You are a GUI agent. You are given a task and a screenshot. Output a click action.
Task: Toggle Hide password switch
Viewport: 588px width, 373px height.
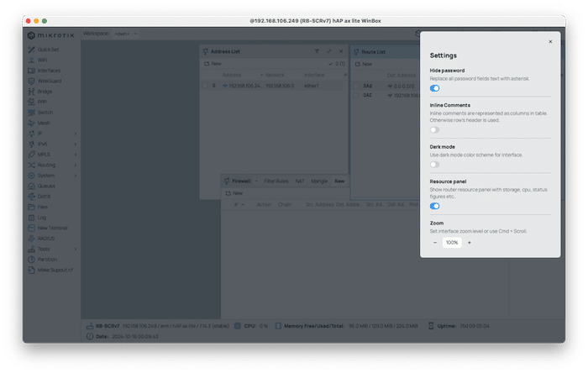pos(434,88)
